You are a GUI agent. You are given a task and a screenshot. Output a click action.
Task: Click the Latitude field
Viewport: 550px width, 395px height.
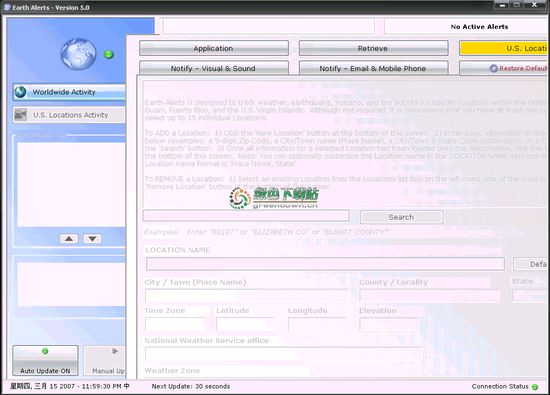246,324
